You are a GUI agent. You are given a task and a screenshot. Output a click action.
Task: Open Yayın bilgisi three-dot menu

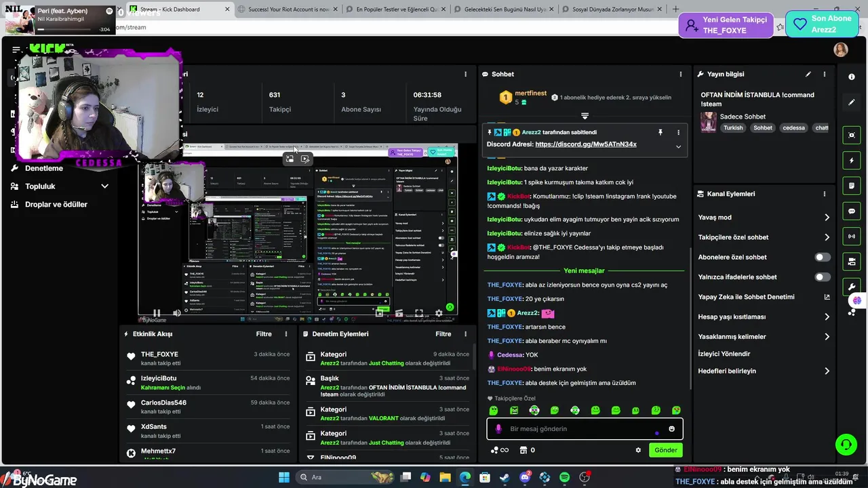[x=825, y=74]
